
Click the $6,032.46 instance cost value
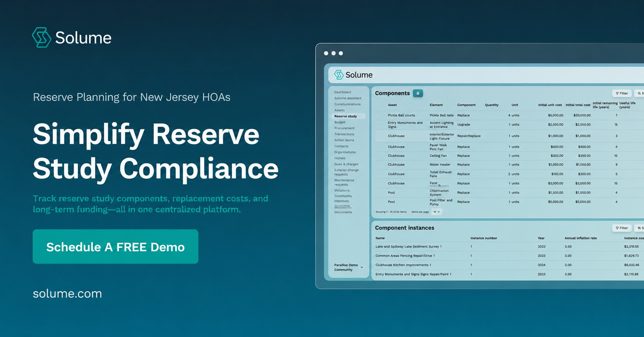[x=631, y=265]
